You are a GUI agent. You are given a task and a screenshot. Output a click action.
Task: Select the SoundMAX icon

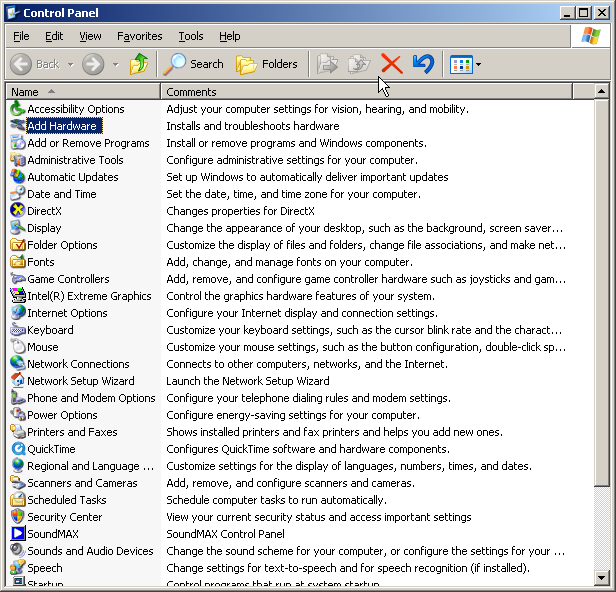[17, 533]
